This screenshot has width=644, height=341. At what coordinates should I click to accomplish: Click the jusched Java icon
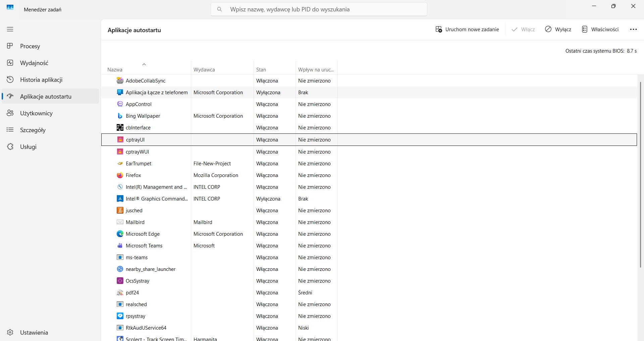point(120,210)
